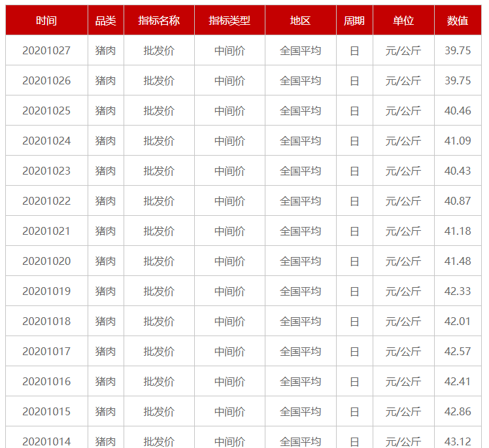Click the 数值 column header

tap(458, 20)
